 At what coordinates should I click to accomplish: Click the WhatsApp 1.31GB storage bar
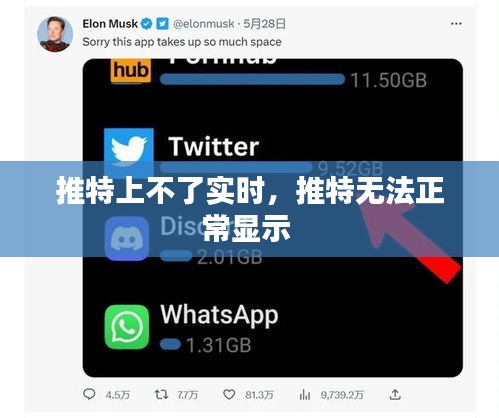tap(170, 344)
